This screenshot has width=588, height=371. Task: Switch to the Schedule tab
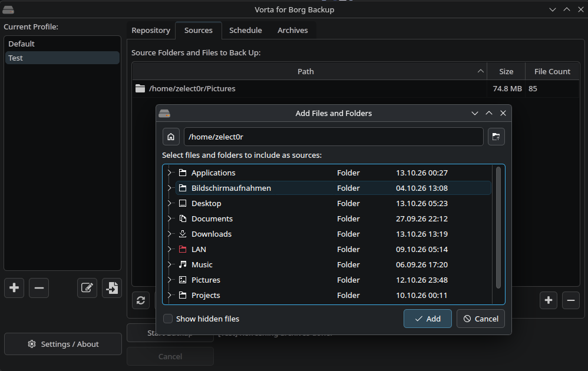click(246, 31)
